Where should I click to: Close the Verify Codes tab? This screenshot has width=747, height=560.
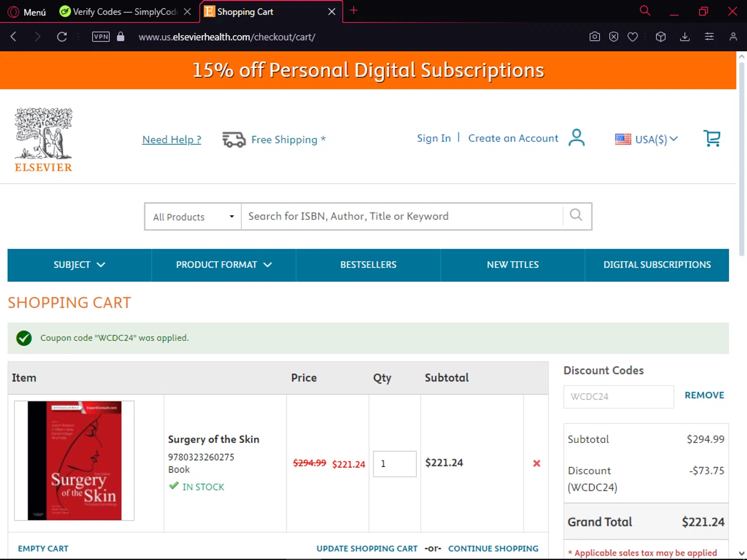pos(187,11)
